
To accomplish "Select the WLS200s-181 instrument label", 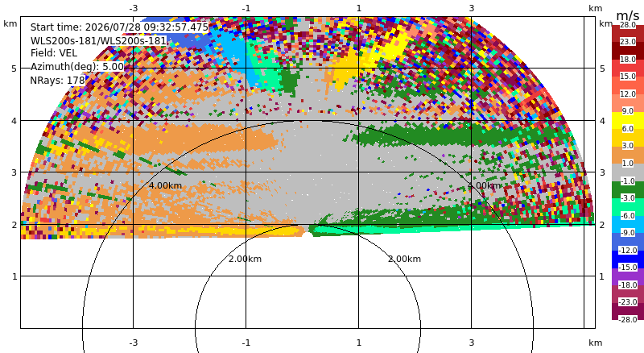I will 98,41.
